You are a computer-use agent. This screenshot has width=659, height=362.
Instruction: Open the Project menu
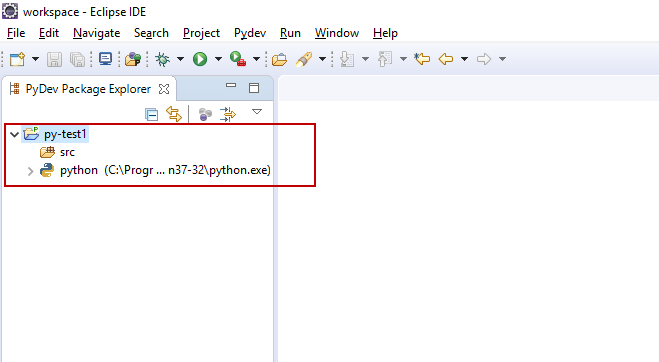point(201,33)
